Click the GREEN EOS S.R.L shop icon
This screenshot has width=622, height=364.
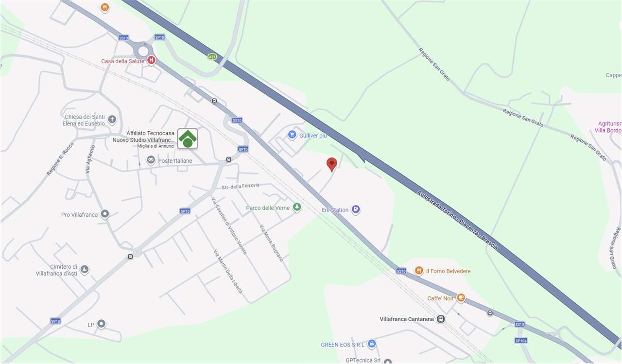pos(372,344)
